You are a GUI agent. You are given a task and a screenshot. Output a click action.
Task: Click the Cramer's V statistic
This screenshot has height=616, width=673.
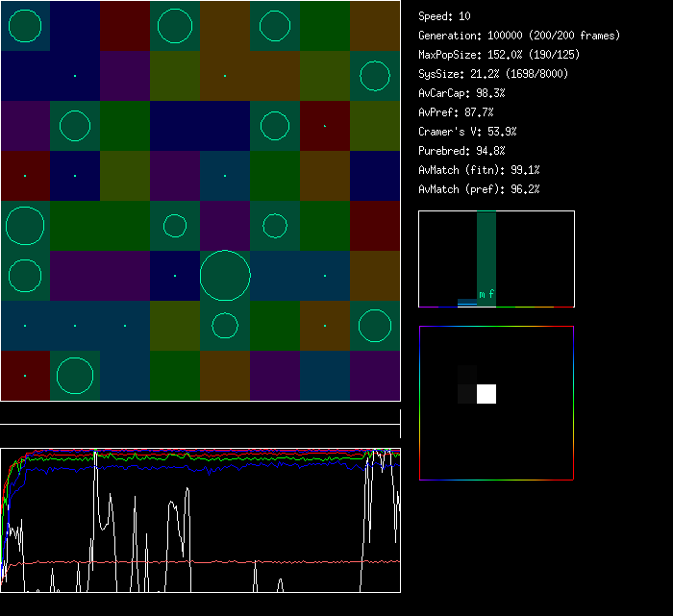467,132
